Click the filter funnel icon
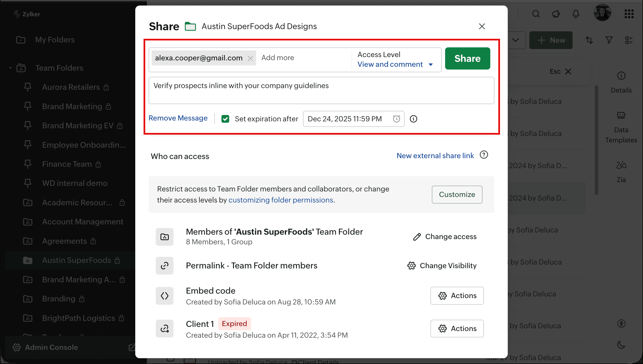The image size is (643, 364). (609, 40)
